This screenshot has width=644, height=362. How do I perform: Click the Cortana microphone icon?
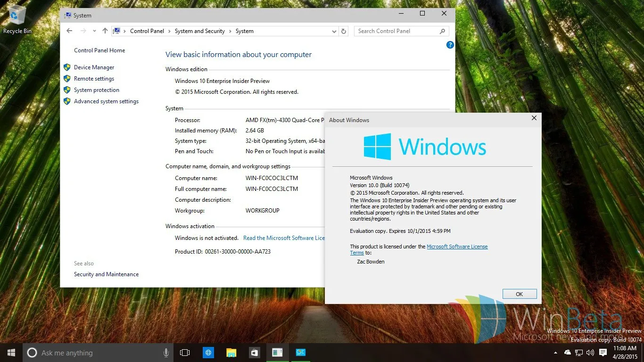166,353
